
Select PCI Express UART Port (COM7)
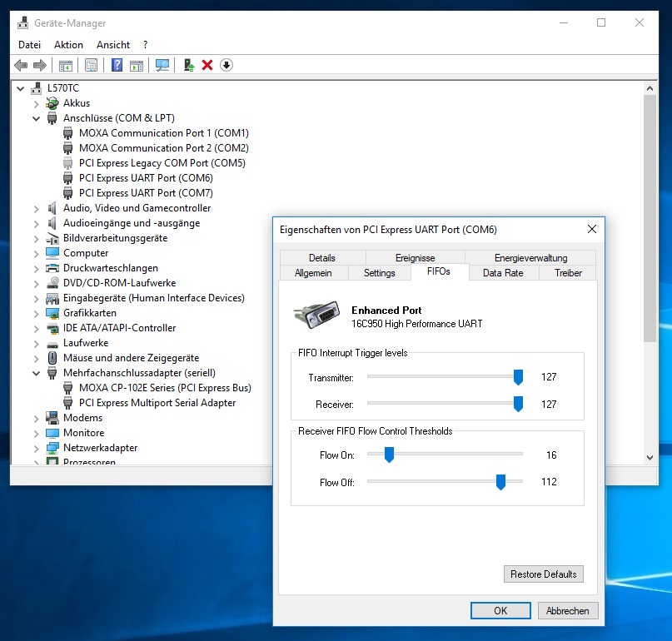tap(145, 193)
